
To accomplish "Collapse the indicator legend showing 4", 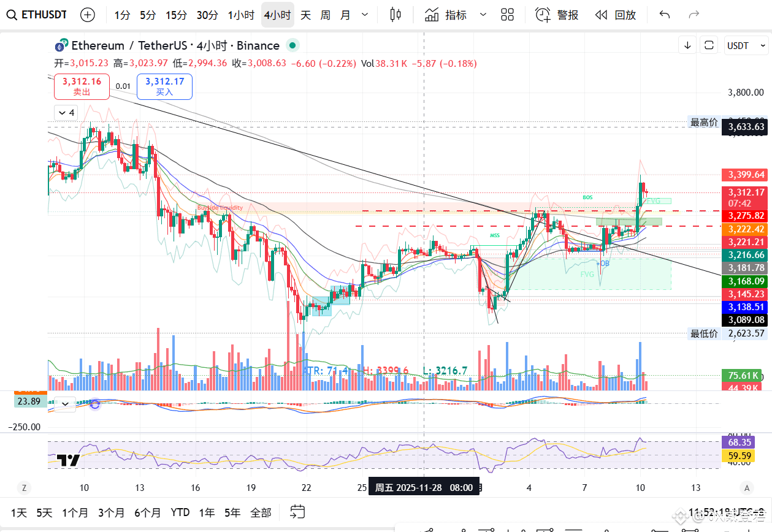I will coord(65,113).
